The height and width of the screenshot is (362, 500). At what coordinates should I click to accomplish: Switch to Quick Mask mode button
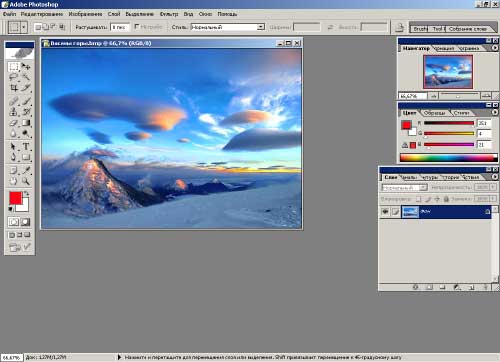tap(25, 222)
